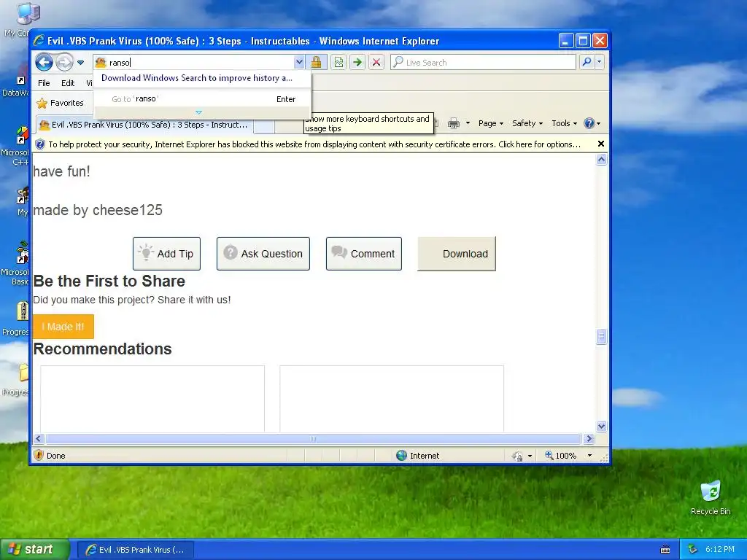This screenshot has width=747, height=560.
Task: Dismiss the information bar with X
Action: [x=601, y=144]
